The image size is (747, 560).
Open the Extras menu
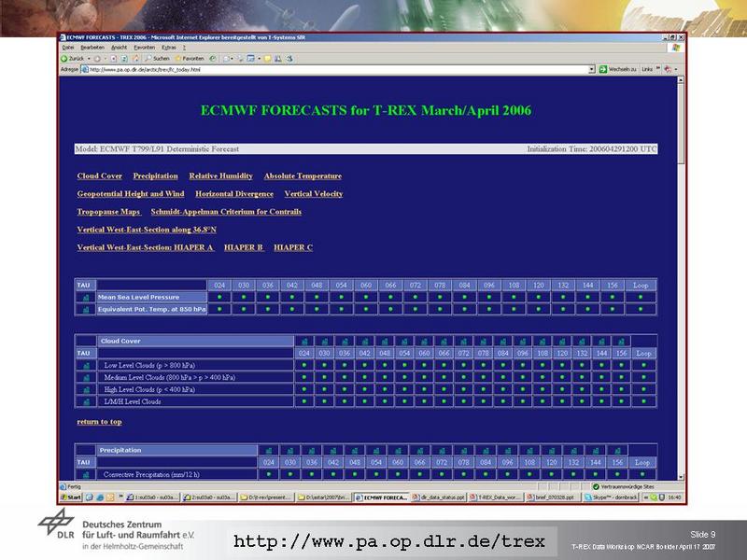pyautogui.click(x=169, y=48)
